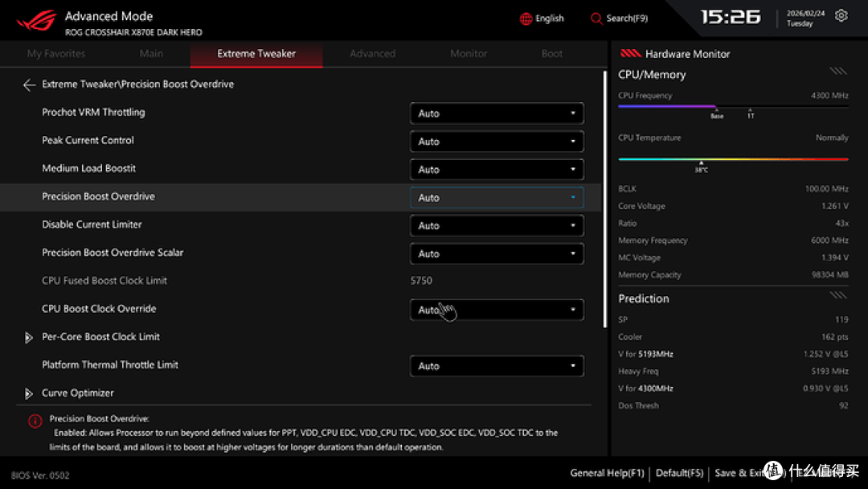This screenshot has width=868, height=489.
Task: Switch to My Favorites tab
Action: point(56,54)
